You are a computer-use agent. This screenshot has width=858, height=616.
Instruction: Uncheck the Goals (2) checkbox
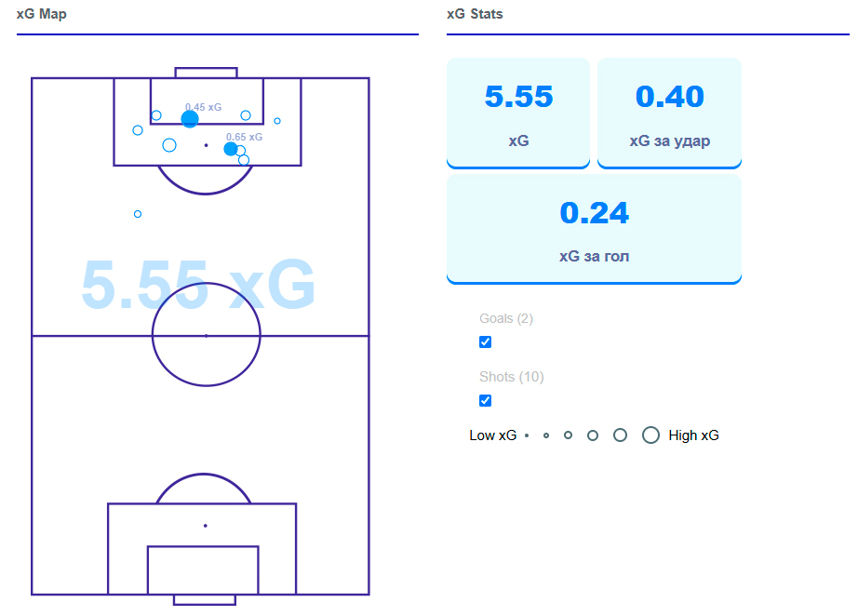point(485,341)
